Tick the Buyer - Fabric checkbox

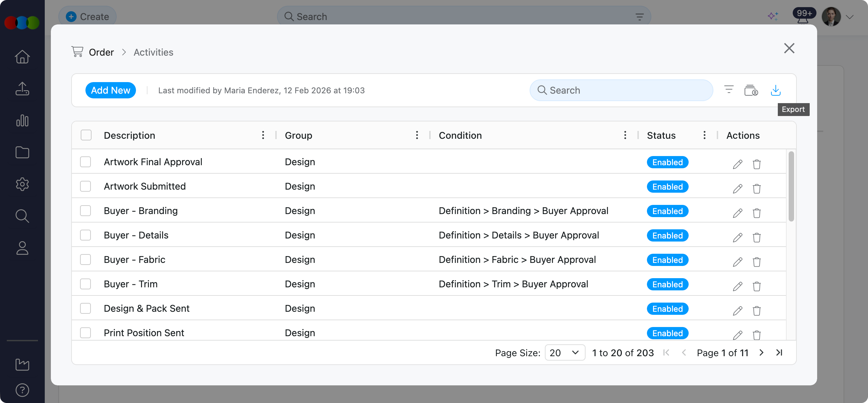(85, 260)
